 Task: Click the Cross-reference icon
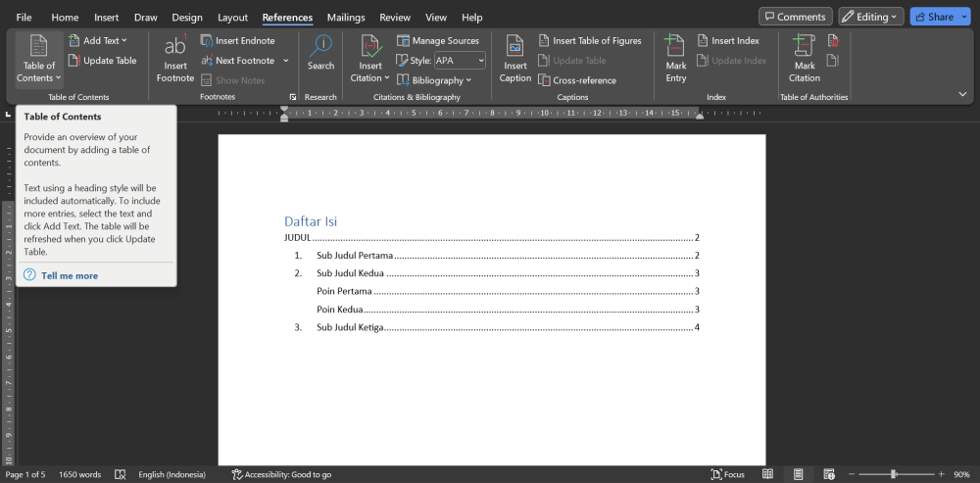pos(545,80)
